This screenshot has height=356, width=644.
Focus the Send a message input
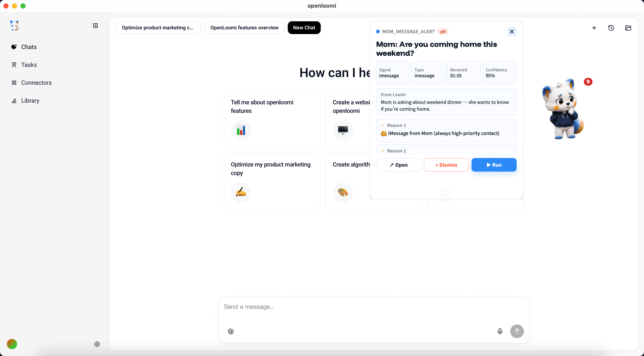coord(374,307)
